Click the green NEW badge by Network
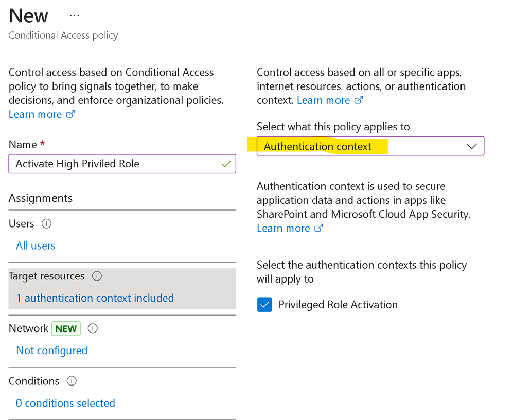Image resolution: width=514 pixels, height=420 pixels. coord(66,328)
